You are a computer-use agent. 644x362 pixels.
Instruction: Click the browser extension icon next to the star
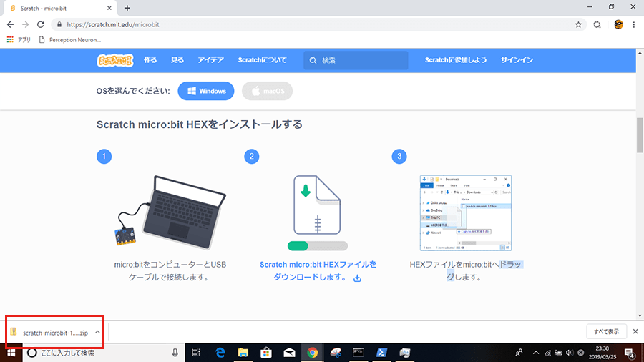tap(597, 24)
